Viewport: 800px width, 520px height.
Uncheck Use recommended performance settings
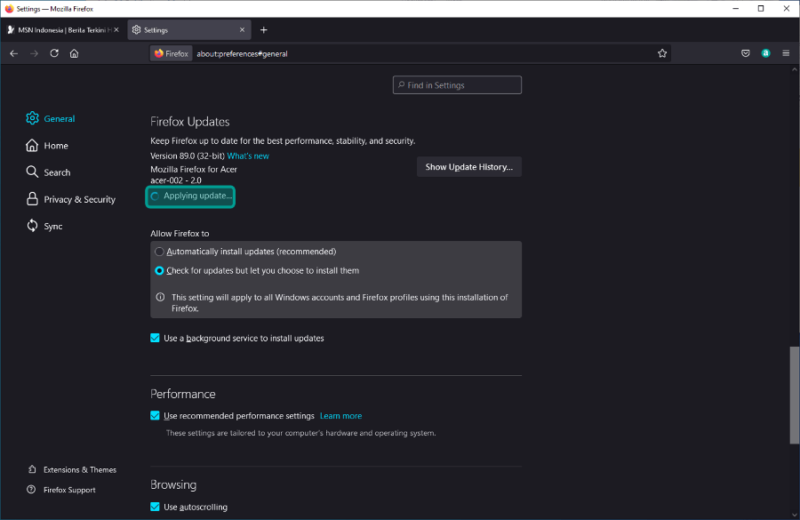tap(155, 416)
